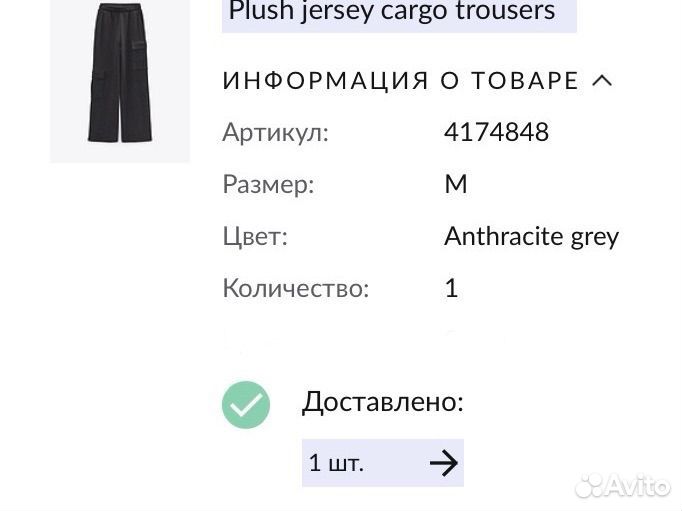
Task: Click the Anthracite grey color value
Action: 532,237
